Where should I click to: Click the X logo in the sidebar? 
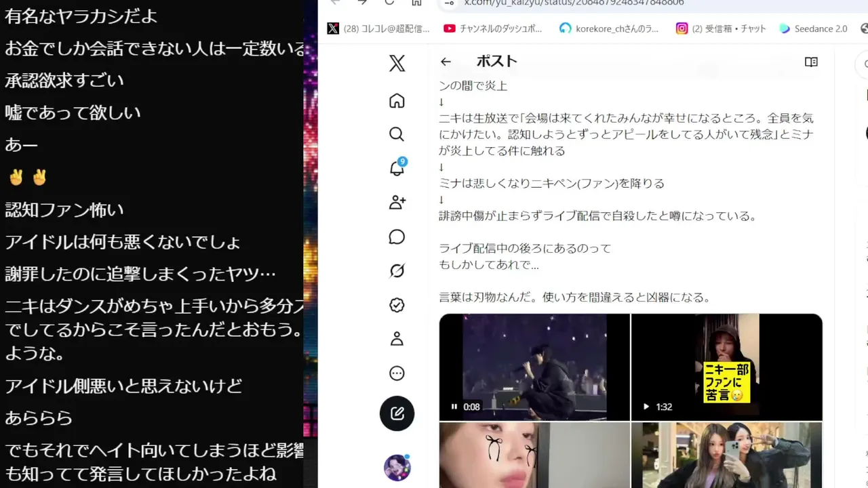pos(397,64)
